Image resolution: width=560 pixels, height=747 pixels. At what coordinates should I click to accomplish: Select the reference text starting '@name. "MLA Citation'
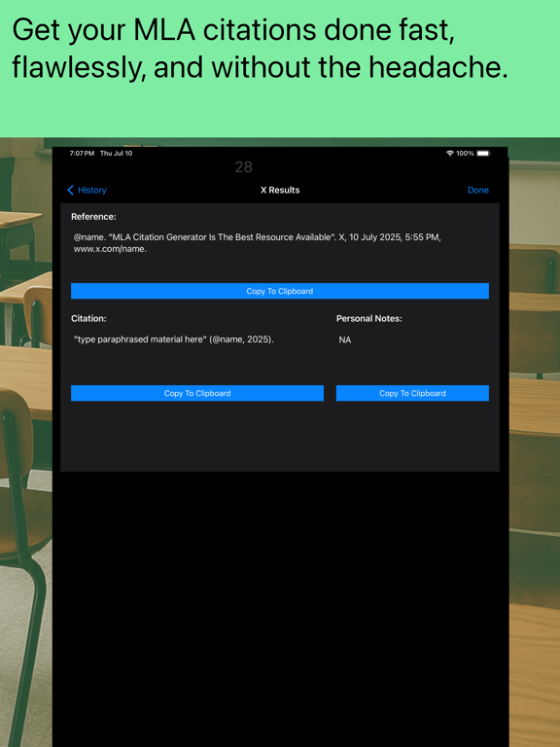click(x=257, y=243)
